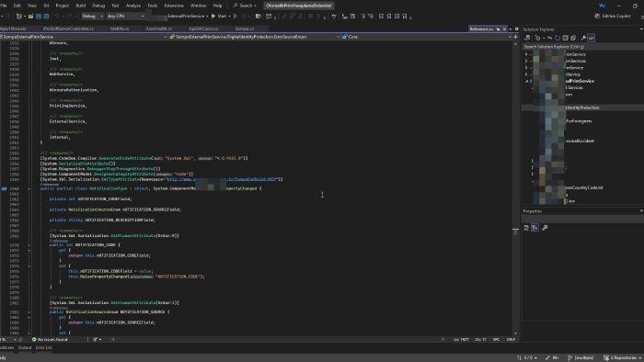Viewport: 644px width, 362px height.
Task: Toggle Alphabetical view in Properties panel
Action: point(535,228)
